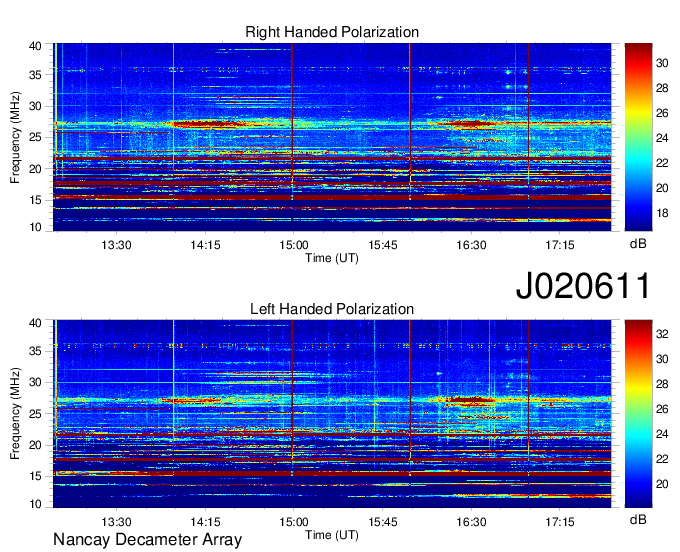Click 16:30 time tick under Left Handed plot
The height and width of the screenshot is (552, 680).
click(471, 522)
